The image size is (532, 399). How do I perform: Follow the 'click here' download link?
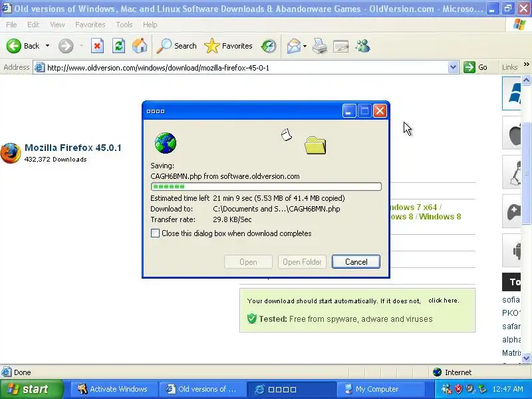click(444, 301)
